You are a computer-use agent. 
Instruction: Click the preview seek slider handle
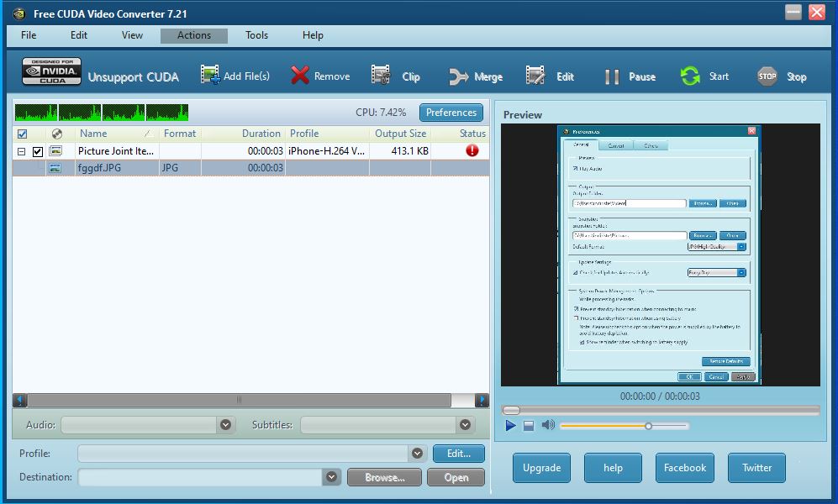coord(512,410)
